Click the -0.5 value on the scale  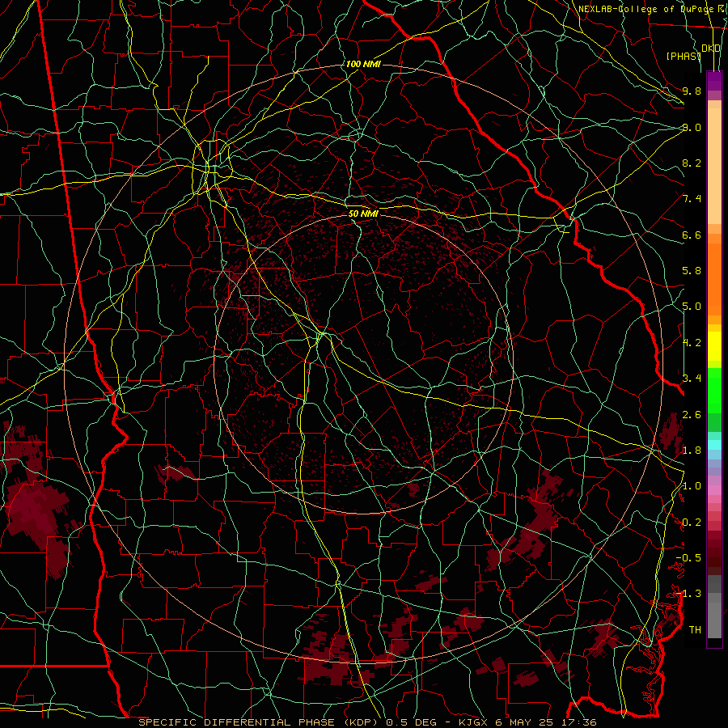(688, 558)
